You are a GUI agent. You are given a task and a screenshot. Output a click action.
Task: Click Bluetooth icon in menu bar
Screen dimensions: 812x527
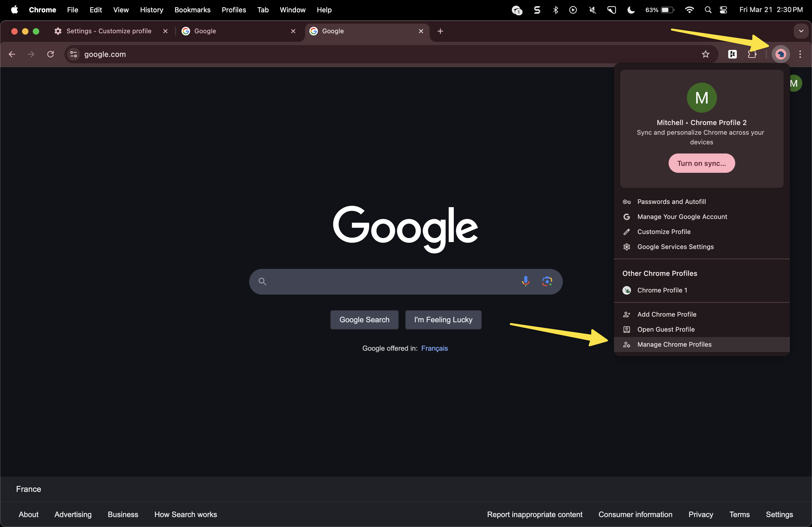coord(556,10)
